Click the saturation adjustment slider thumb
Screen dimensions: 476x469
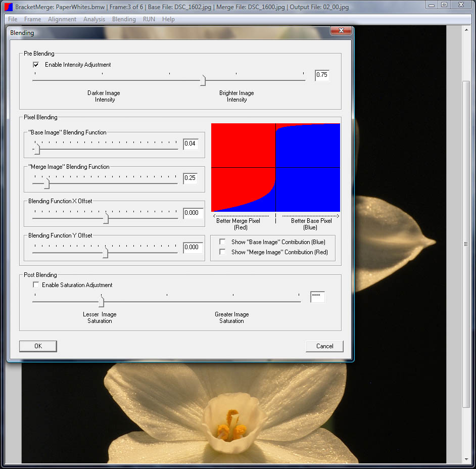click(x=102, y=301)
